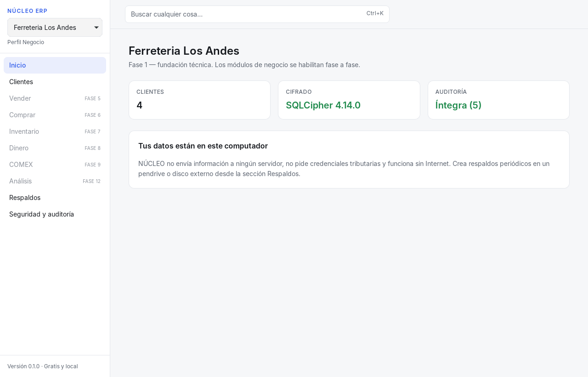Viewport: 588px width, 377px height.
Task: Click the 'Fase 1 — fundación técnica' subtitle
Action: tap(244, 65)
